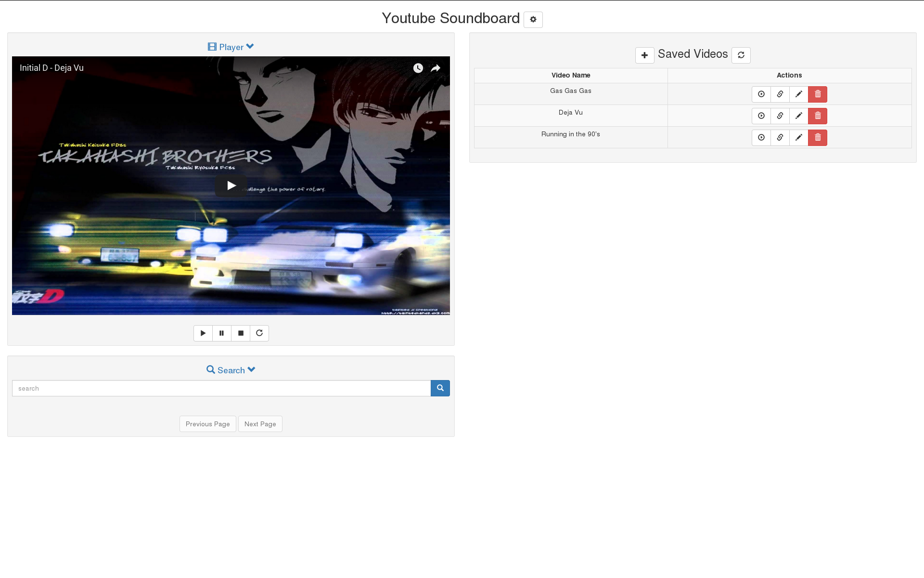Click the Watch Later clock icon on the video
The width and height of the screenshot is (924, 578).
418,68
